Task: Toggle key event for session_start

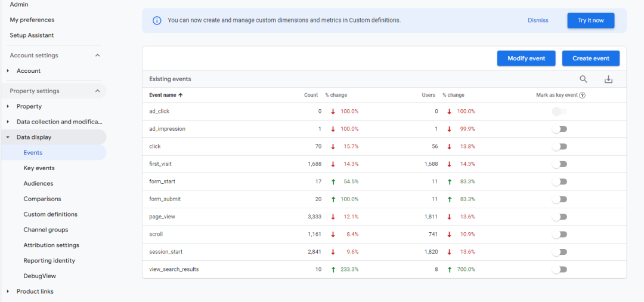Action: 559,252
